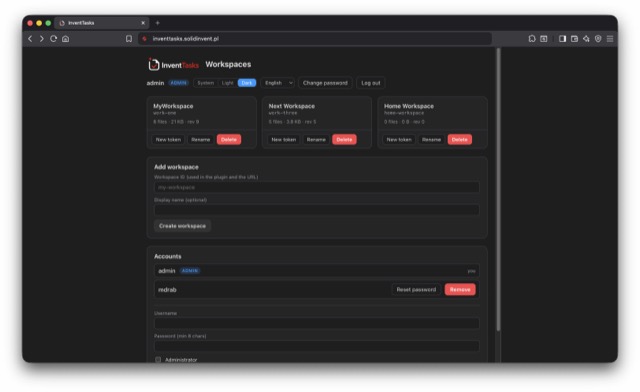Viewport: 640px width, 392px height.
Task: Focus the Workspace ID input field
Action: coord(316,187)
